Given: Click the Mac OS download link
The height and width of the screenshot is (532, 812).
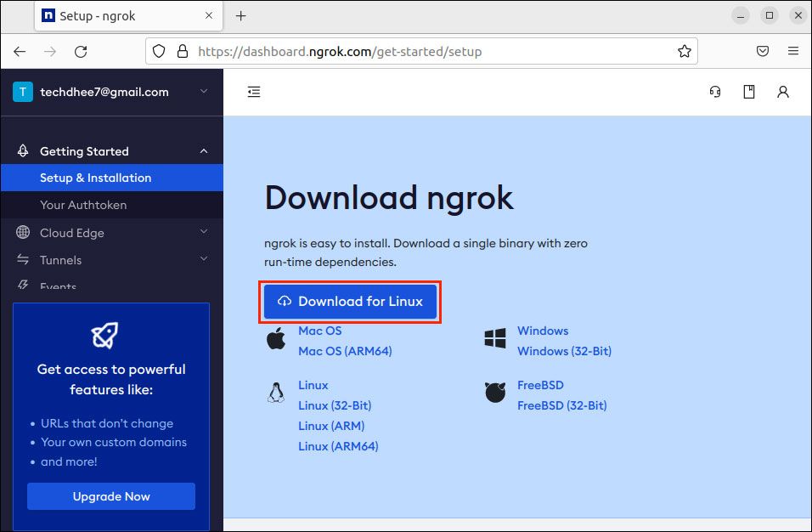Looking at the screenshot, I should tap(320, 331).
